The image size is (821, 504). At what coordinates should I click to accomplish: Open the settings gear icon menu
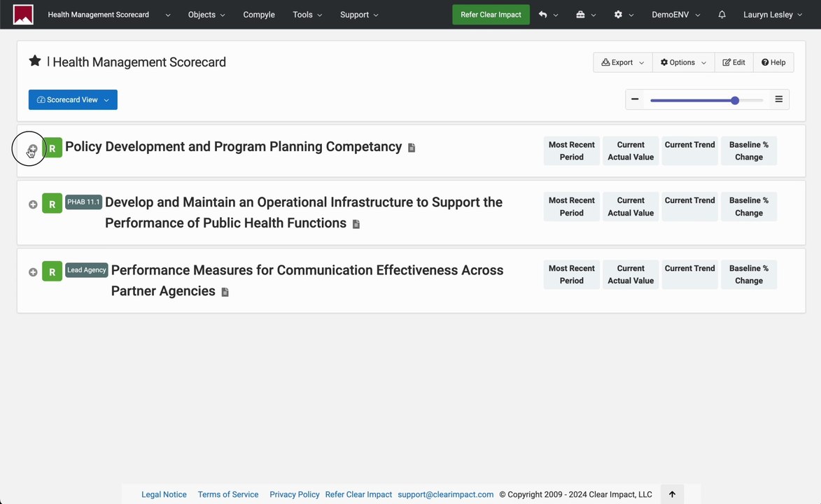[618, 15]
